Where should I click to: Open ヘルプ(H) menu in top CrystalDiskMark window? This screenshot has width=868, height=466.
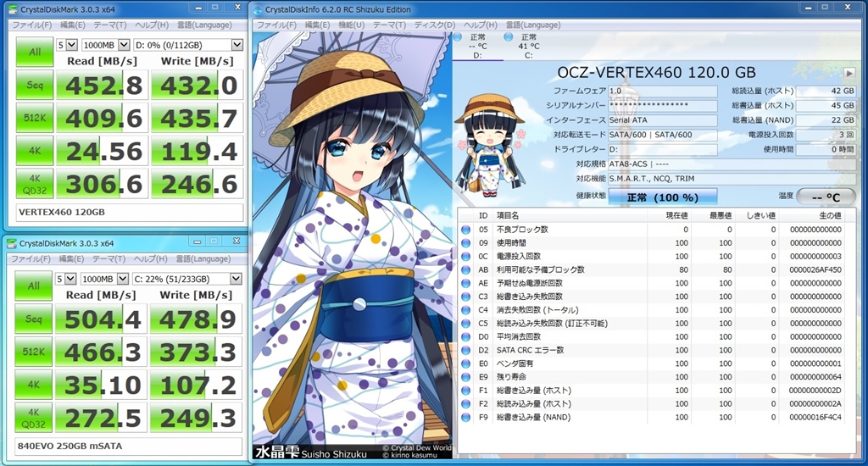tap(152, 25)
